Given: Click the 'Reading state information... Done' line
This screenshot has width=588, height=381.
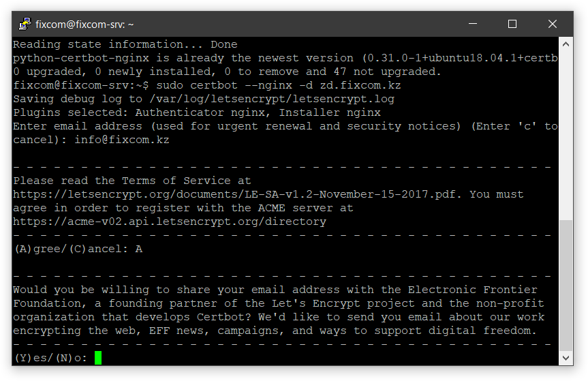Looking at the screenshot, I should click(125, 44).
